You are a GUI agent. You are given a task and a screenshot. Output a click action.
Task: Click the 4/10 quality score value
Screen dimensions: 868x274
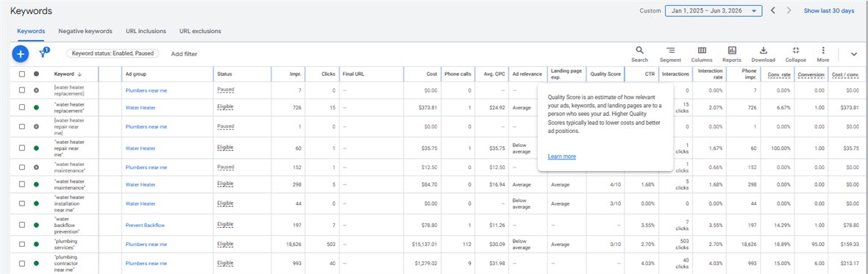pos(615,184)
